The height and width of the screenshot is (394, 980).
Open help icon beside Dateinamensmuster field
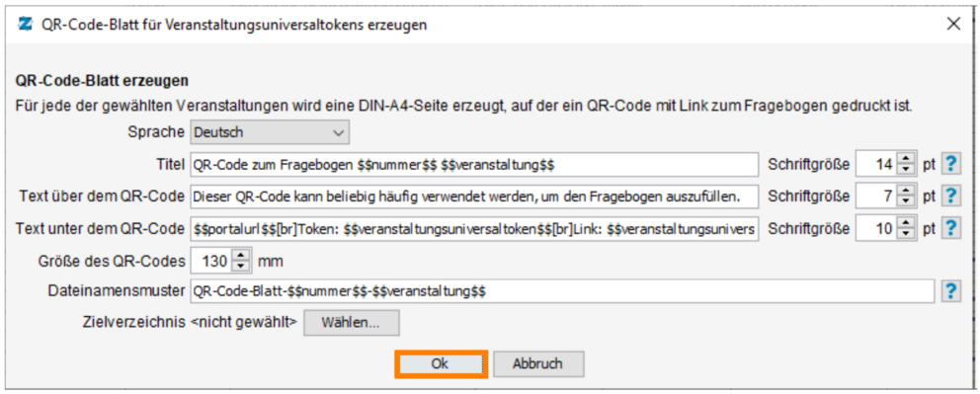click(950, 291)
